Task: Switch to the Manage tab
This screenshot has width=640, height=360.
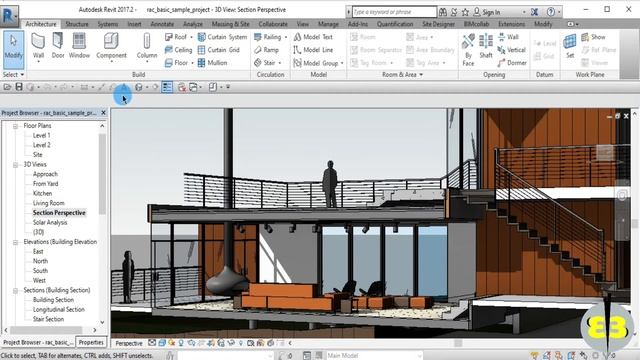Action: pyautogui.click(x=328, y=24)
